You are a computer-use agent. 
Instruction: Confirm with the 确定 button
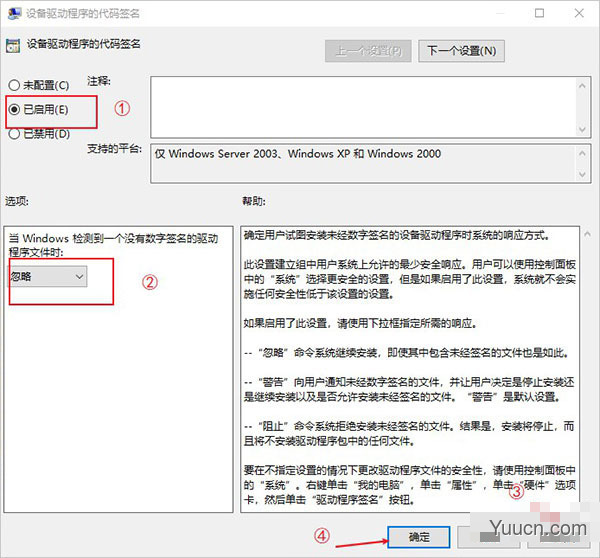[x=419, y=537]
